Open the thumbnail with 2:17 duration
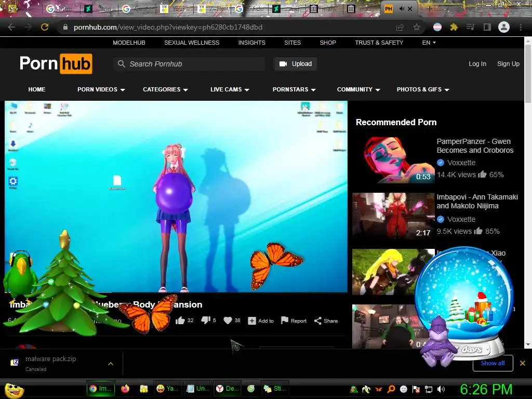The height and width of the screenshot is (399, 532). tap(393, 216)
